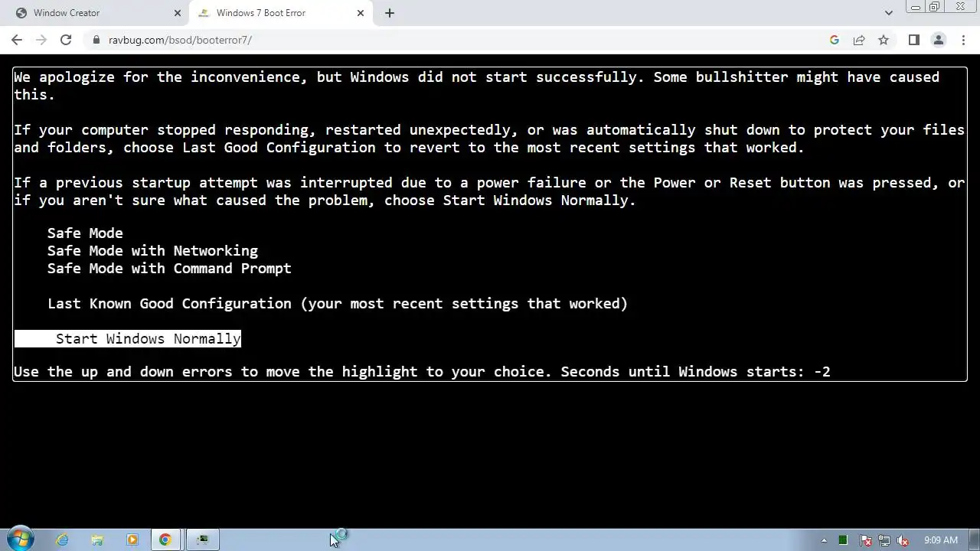Restore down the Chrome window
This screenshot has height=551, width=980.
coord(935,7)
